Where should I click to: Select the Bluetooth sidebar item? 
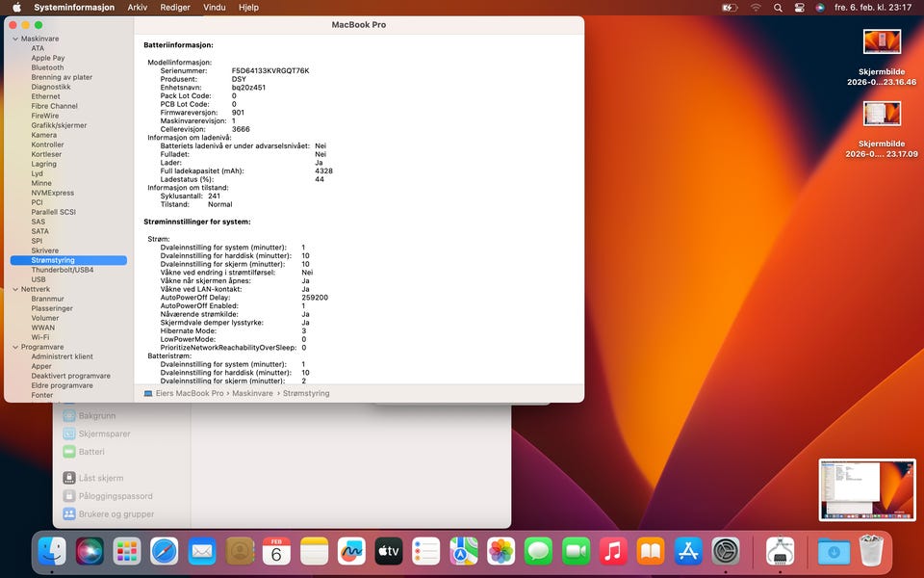47,67
